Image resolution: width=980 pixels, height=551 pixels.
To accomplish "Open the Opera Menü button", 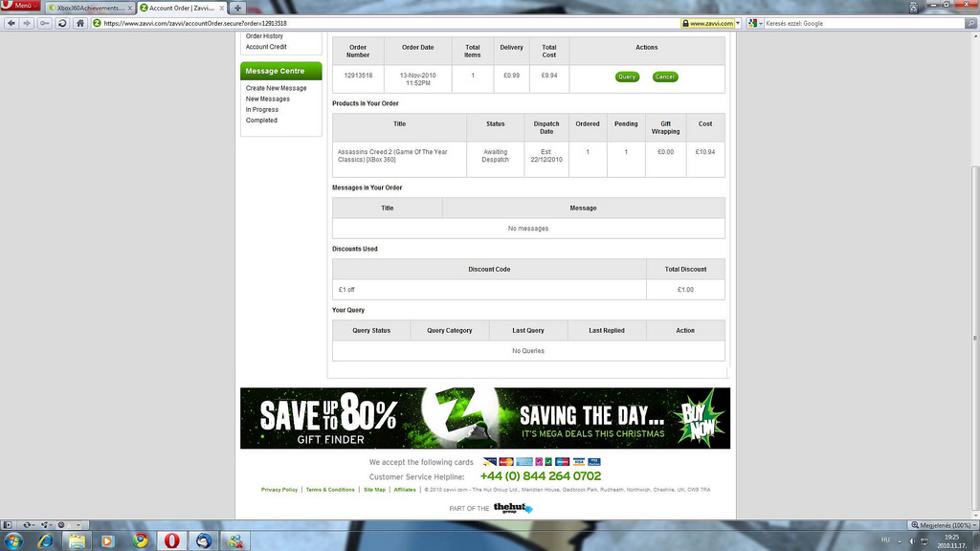I will coord(20,6).
